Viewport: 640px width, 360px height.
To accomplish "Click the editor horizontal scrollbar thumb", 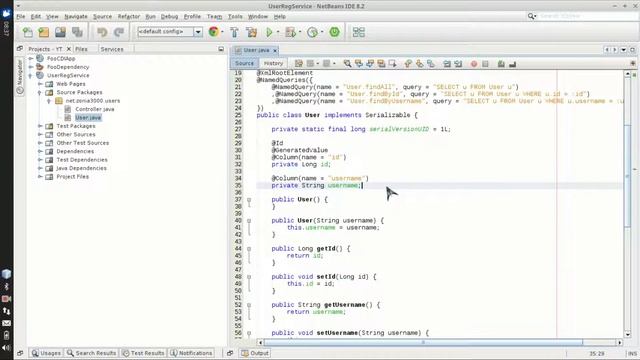I will click(423, 342).
